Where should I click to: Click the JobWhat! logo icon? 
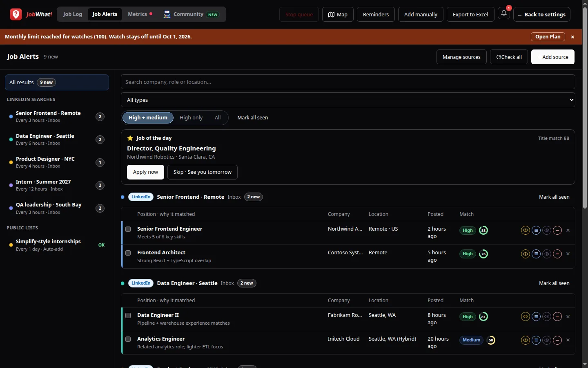pyautogui.click(x=16, y=14)
